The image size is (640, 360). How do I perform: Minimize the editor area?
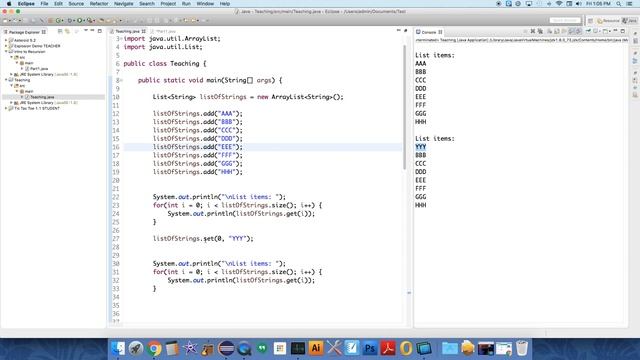click(x=398, y=31)
